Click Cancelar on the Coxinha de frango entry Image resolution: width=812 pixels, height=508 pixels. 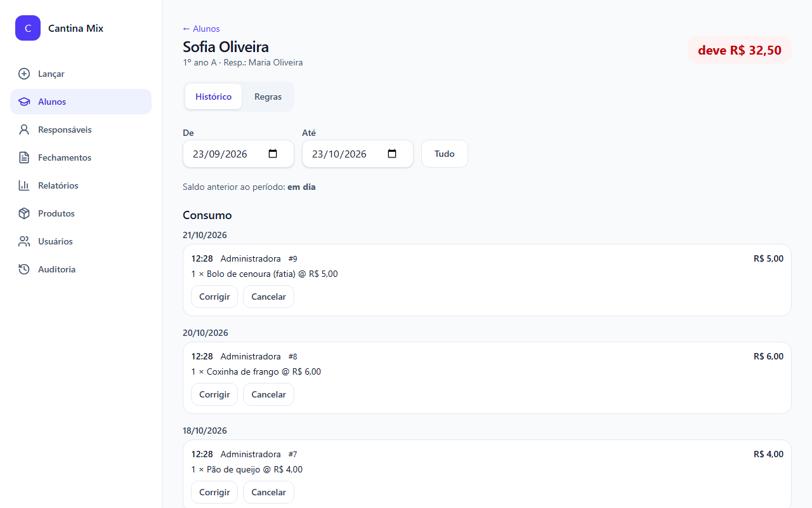268,394
